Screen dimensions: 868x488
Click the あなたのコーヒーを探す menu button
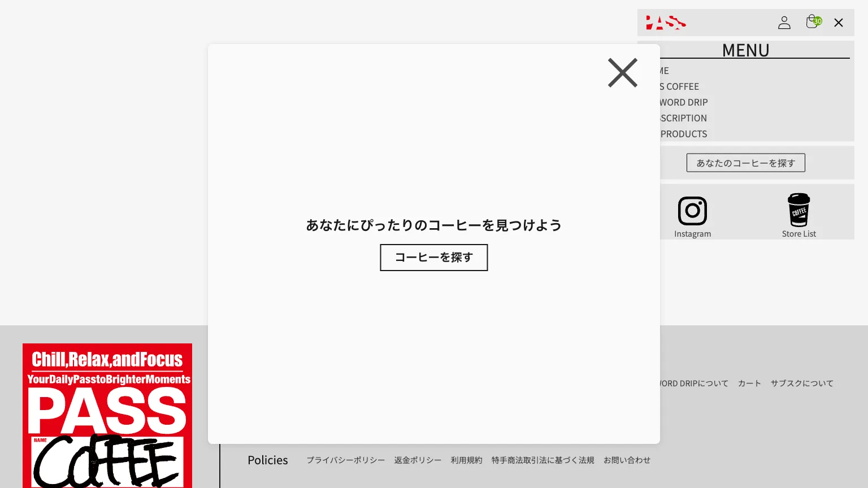click(745, 163)
